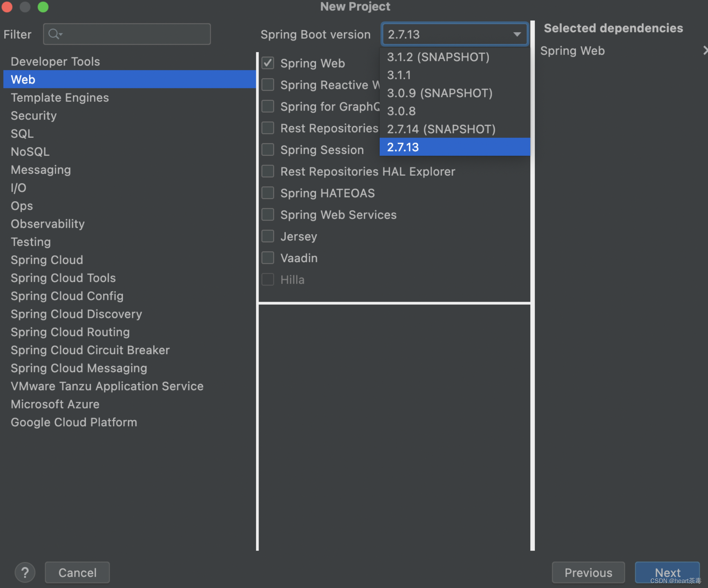Proceed with the Next button
708x588 pixels.
pyautogui.click(x=667, y=573)
